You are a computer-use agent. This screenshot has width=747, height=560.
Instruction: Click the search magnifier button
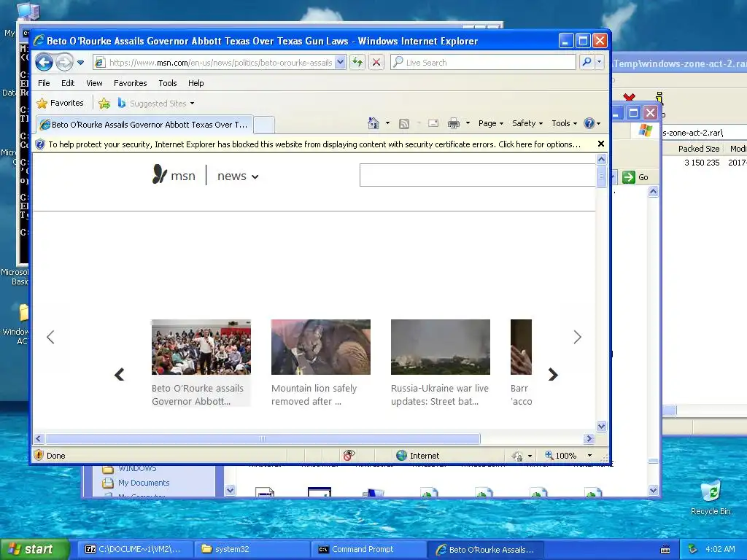(587, 63)
